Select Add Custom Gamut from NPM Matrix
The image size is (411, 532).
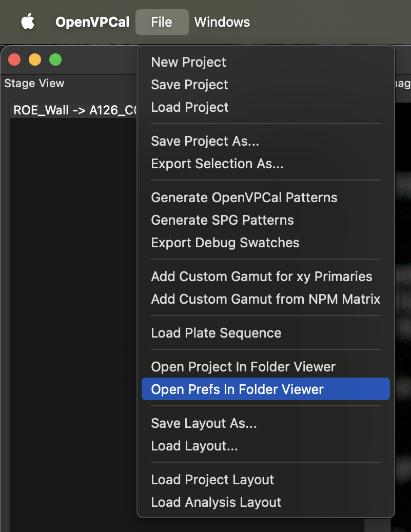(x=266, y=299)
